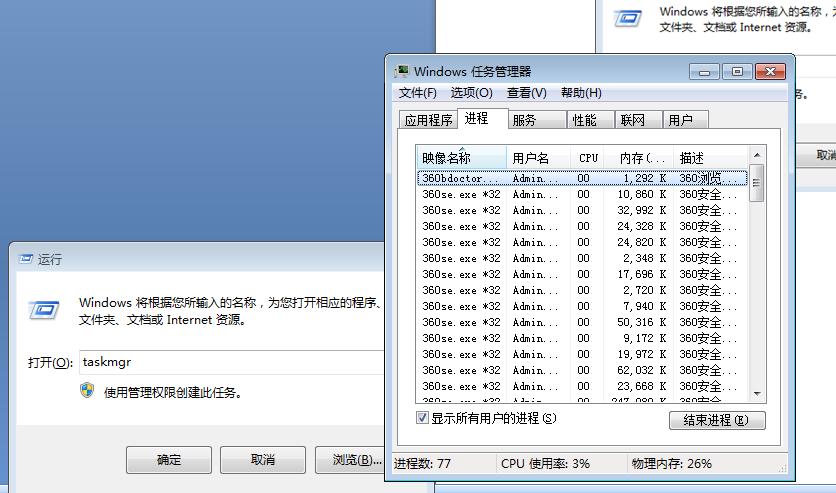Sort by 映像名称 column header
The width and height of the screenshot is (836, 493).
(461, 158)
